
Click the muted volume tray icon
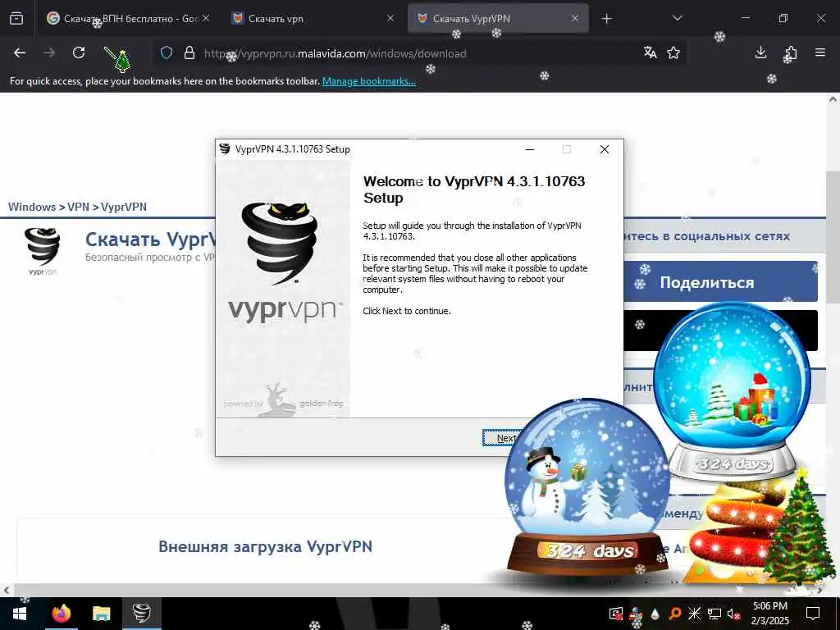pyautogui.click(x=734, y=614)
